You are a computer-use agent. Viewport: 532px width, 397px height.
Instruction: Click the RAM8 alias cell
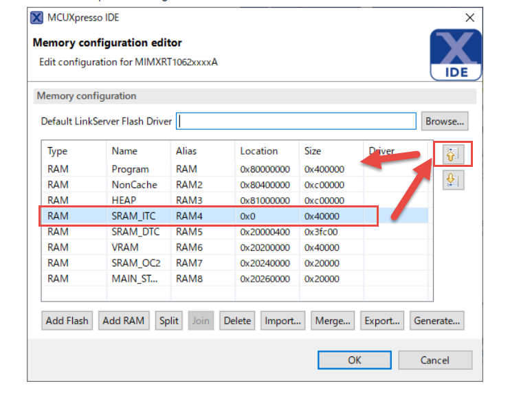(189, 278)
